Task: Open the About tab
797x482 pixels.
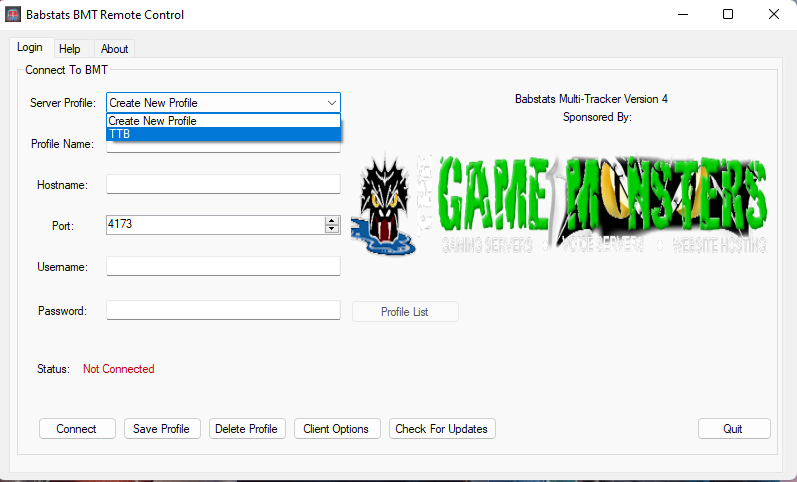Action: click(114, 49)
